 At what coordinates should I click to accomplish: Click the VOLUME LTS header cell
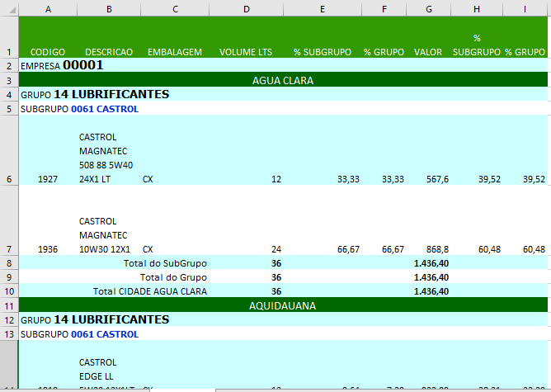click(246, 52)
